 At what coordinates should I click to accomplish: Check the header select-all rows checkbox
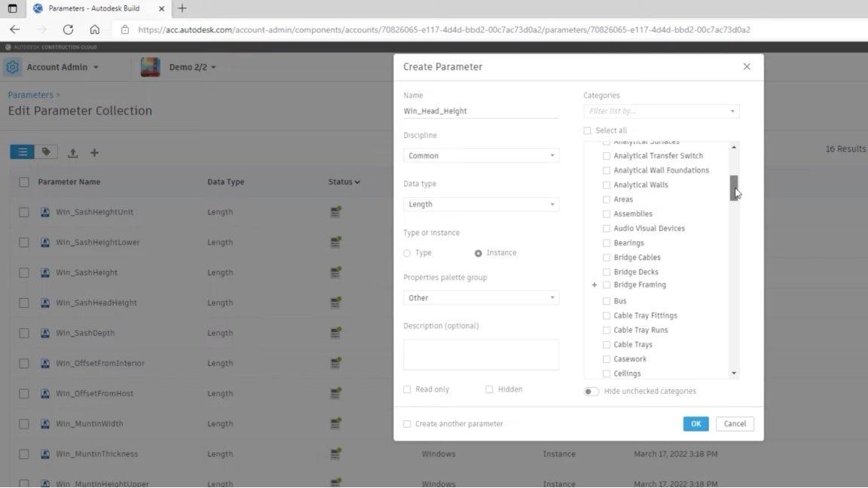[x=24, y=181]
